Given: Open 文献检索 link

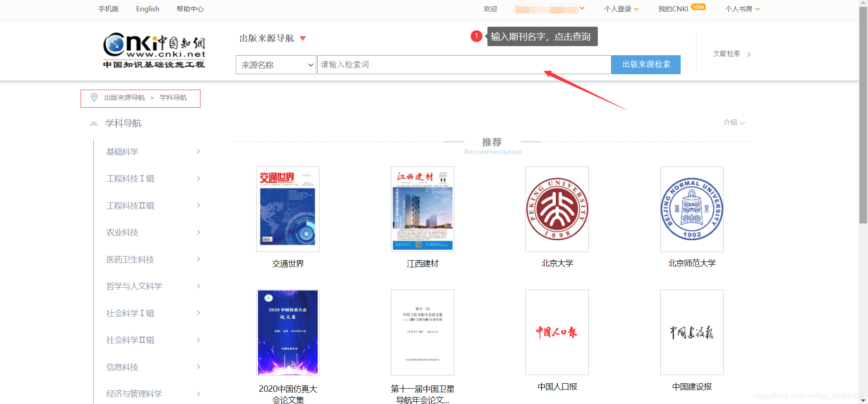Looking at the screenshot, I should pos(726,54).
